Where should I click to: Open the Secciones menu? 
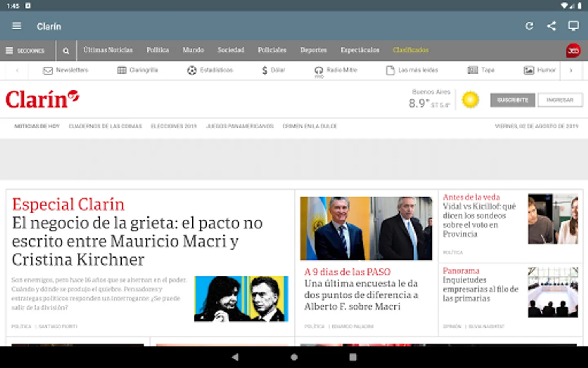(x=25, y=51)
